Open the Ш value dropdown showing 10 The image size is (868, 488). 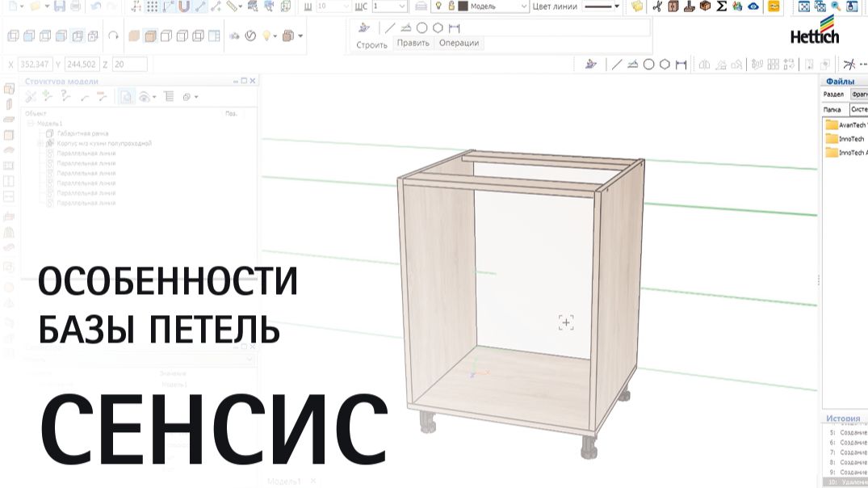click(x=346, y=6)
